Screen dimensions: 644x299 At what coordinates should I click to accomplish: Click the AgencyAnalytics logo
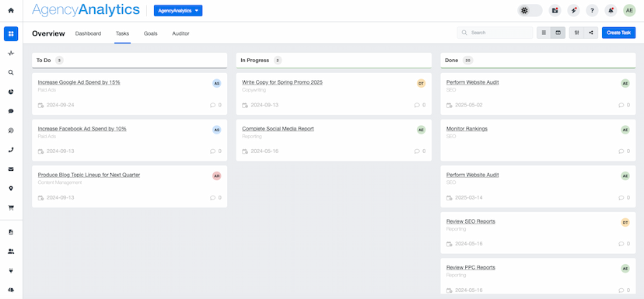point(86,10)
